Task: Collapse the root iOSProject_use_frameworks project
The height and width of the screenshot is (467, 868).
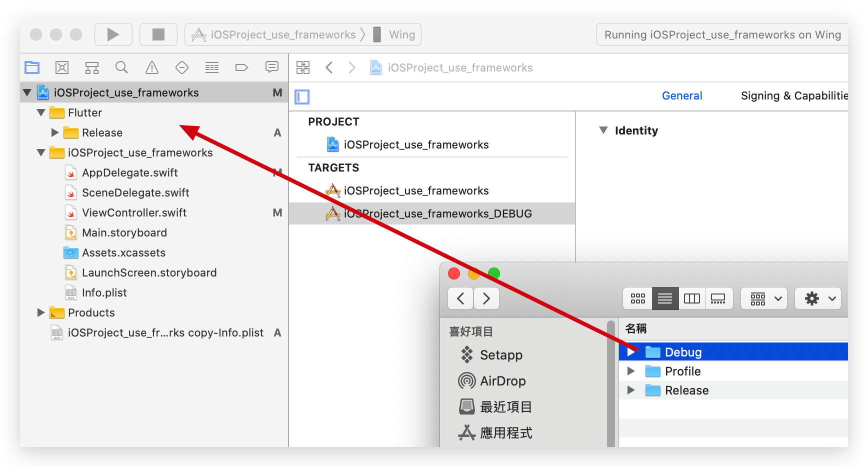Action: 27,92
